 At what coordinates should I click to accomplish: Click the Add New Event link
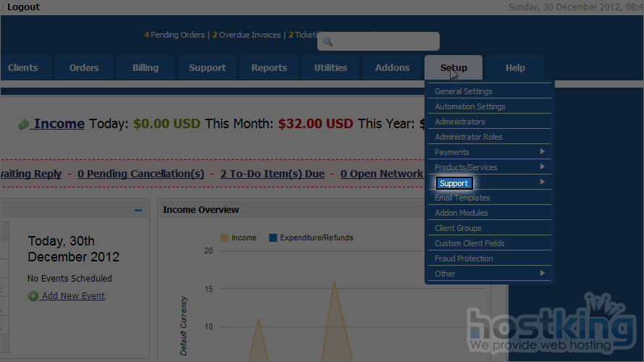tap(73, 296)
